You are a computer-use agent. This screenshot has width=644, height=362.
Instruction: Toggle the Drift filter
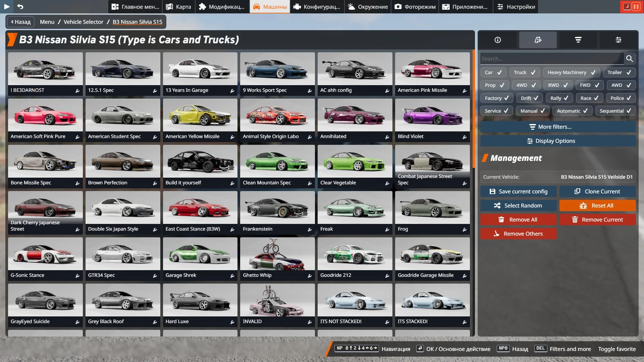(529, 98)
